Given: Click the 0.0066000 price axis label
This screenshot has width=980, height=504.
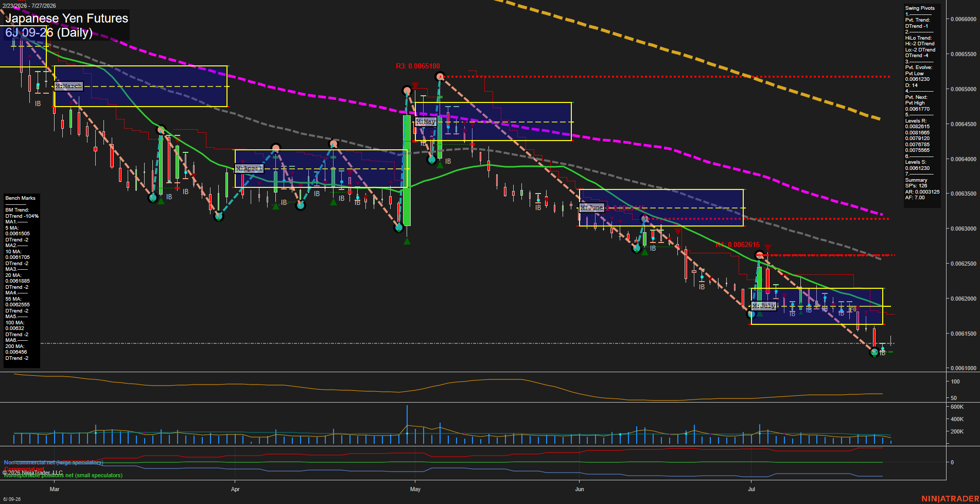Looking at the screenshot, I should click(964, 19).
